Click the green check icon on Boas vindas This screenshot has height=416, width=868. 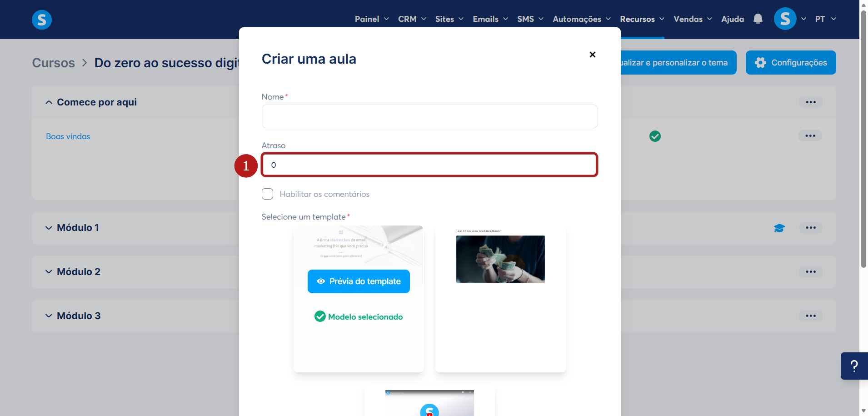point(655,136)
